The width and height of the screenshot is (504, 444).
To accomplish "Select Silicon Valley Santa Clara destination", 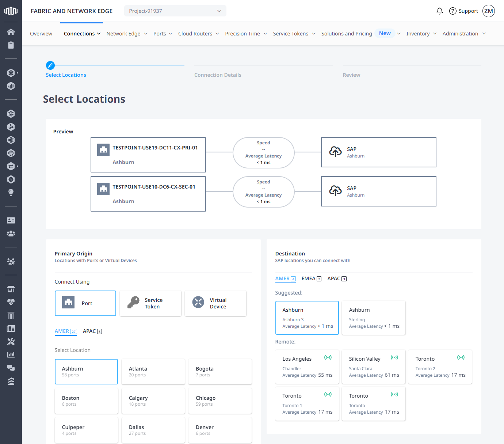I will tap(374, 367).
